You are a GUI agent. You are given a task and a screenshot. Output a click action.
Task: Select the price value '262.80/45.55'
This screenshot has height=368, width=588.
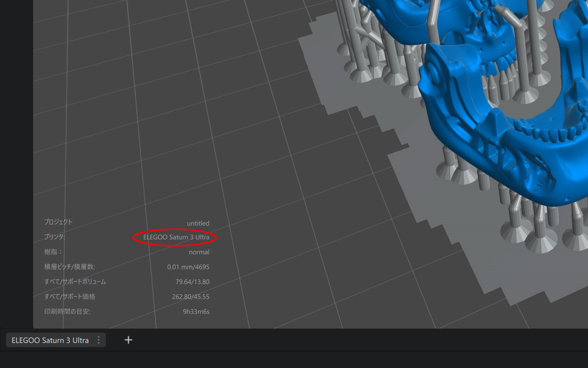click(191, 297)
